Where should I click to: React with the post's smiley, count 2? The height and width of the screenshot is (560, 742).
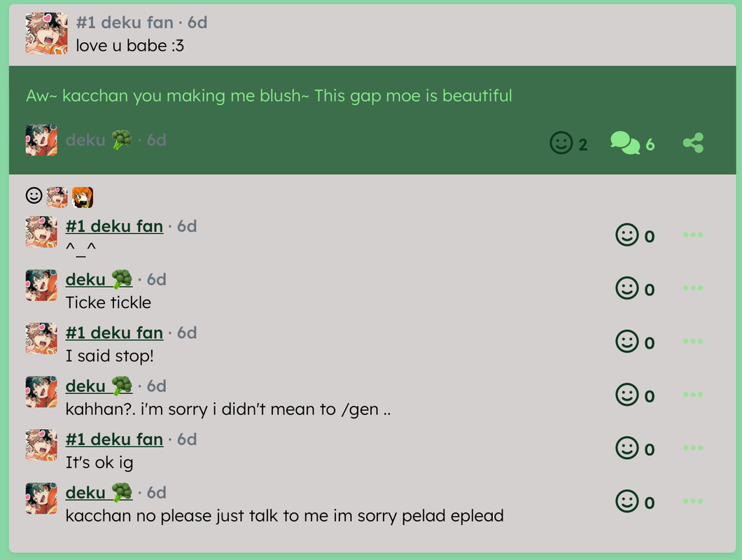[x=561, y=143]
